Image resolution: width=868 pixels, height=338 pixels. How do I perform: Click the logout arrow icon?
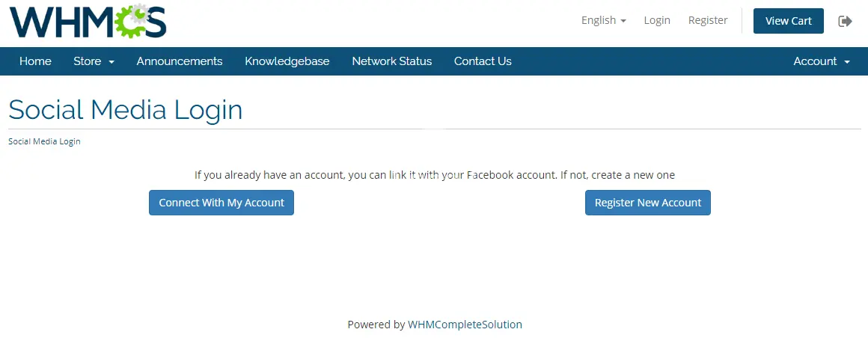click(846, 21)
